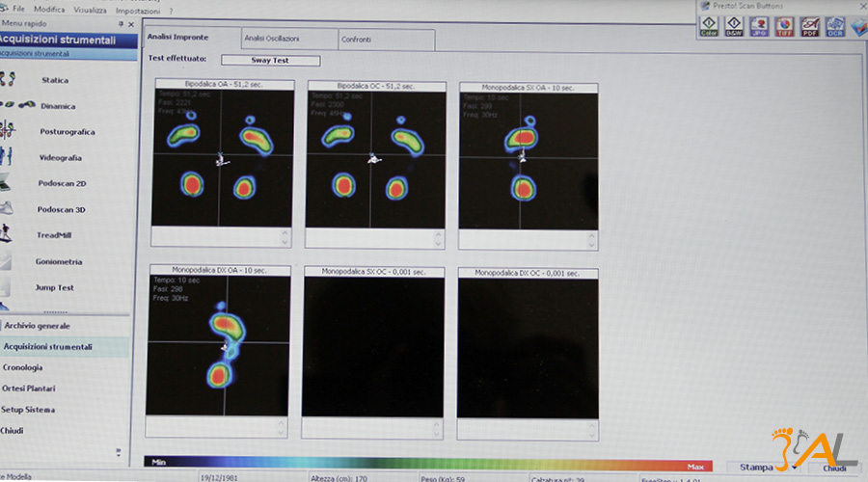
Task: Click the Sway Test field
Action: click(x=270, y=60)
